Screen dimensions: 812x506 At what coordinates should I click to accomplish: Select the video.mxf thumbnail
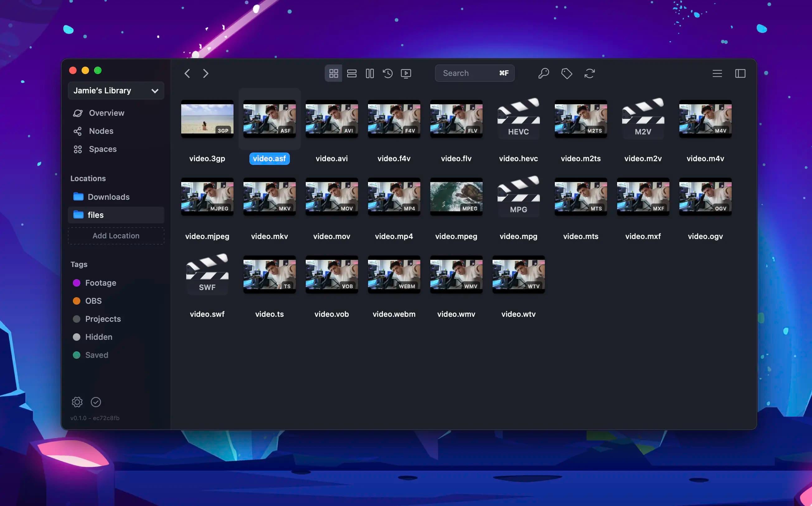click(x=643, y=197)
